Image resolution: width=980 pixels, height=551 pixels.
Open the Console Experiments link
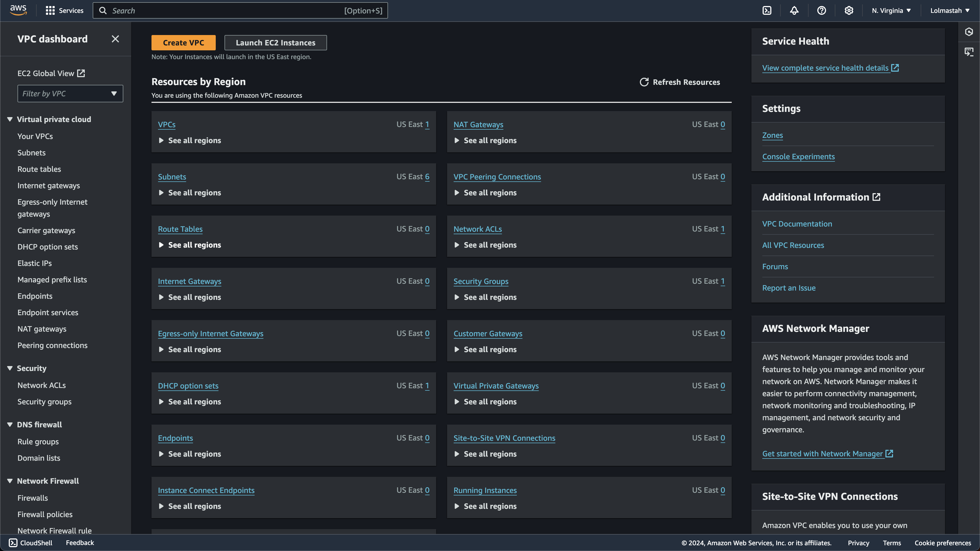tap(798, 156)
